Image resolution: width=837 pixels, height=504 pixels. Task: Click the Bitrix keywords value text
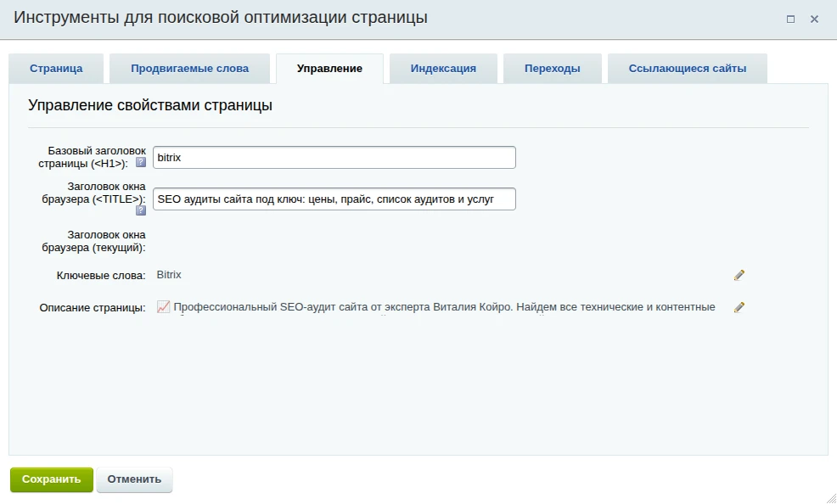point(169,275)
